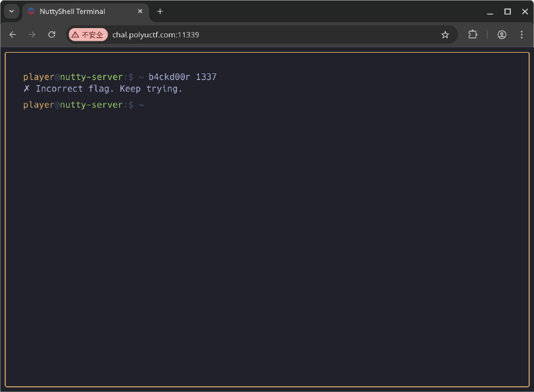Viewport: 534px width, 392px height.
Task: Open the browser profile account icon
Action: tap(501, 34)
